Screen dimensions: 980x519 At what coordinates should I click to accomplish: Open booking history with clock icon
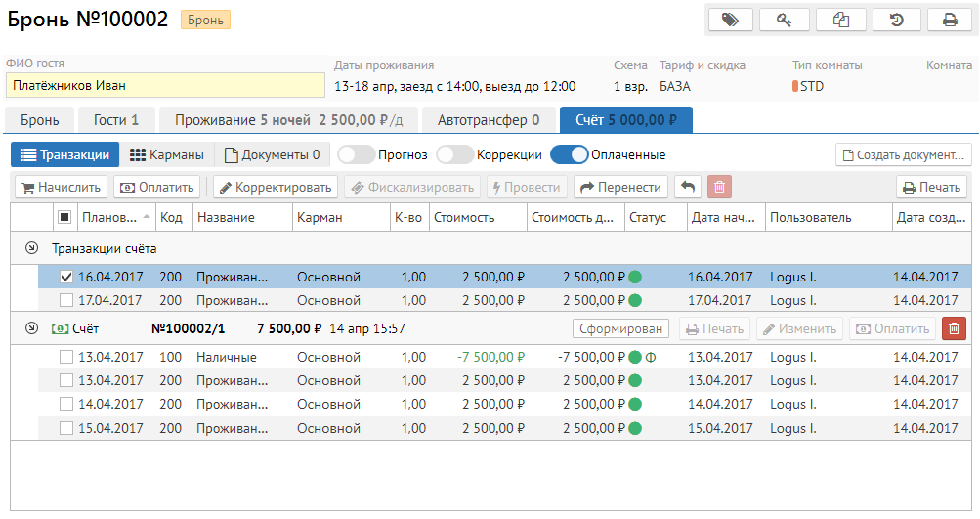(895, 20)
